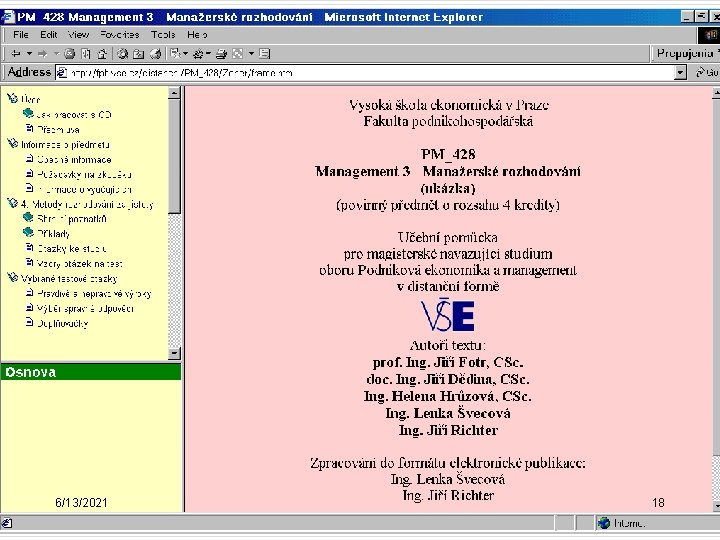Click the text 'Fakulta podnikohospodářská'

tap(448, 121)
